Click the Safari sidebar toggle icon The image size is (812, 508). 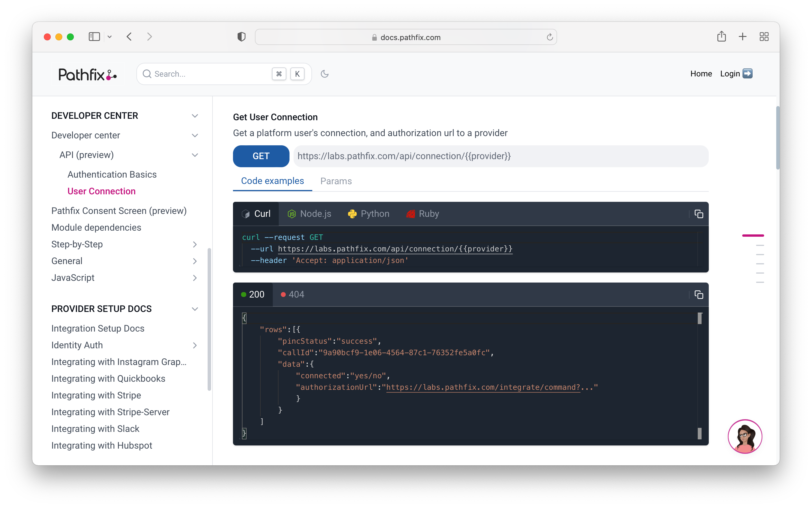point(94,37)
